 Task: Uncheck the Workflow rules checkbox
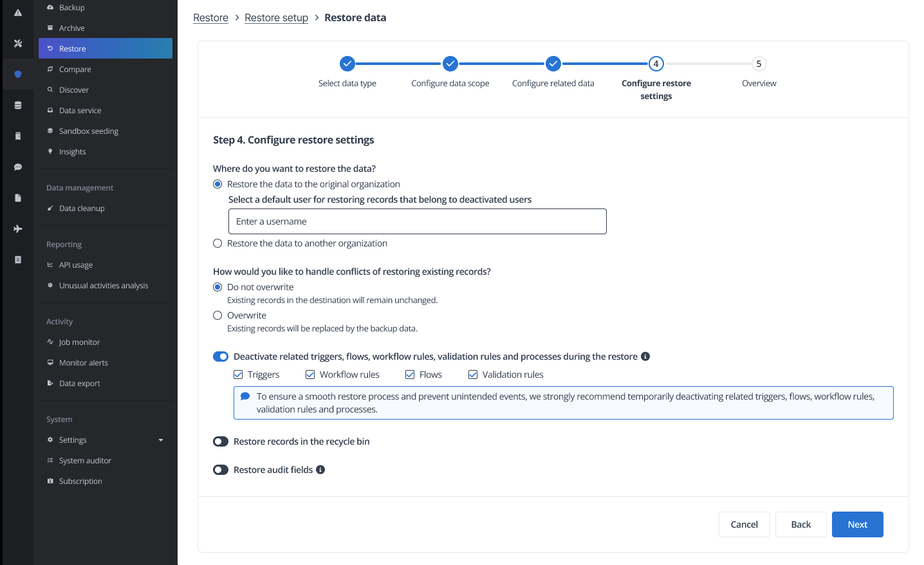coord(310,375)
